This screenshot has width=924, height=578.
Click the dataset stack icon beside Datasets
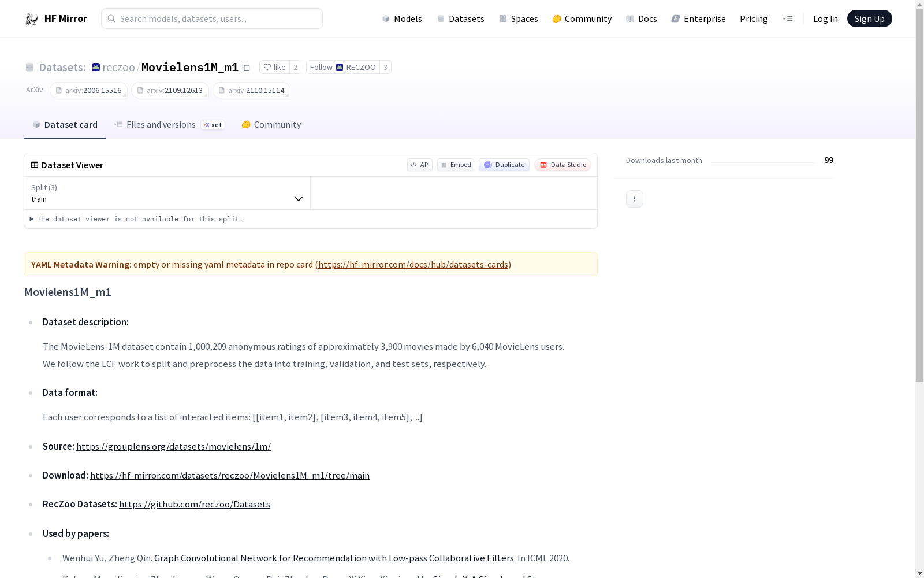point(29,67)
